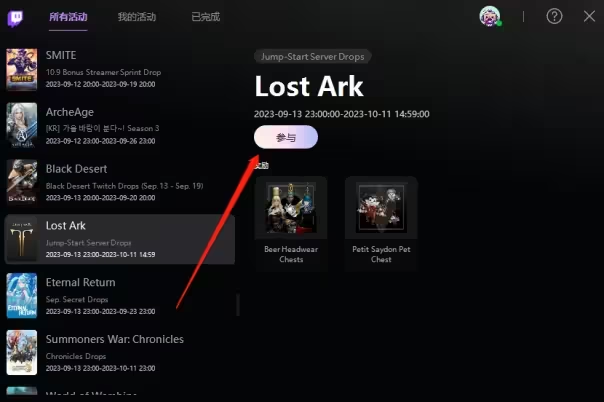
Task: Open the Beer Headwear Chests reward
Action: [x=291, y=224]
